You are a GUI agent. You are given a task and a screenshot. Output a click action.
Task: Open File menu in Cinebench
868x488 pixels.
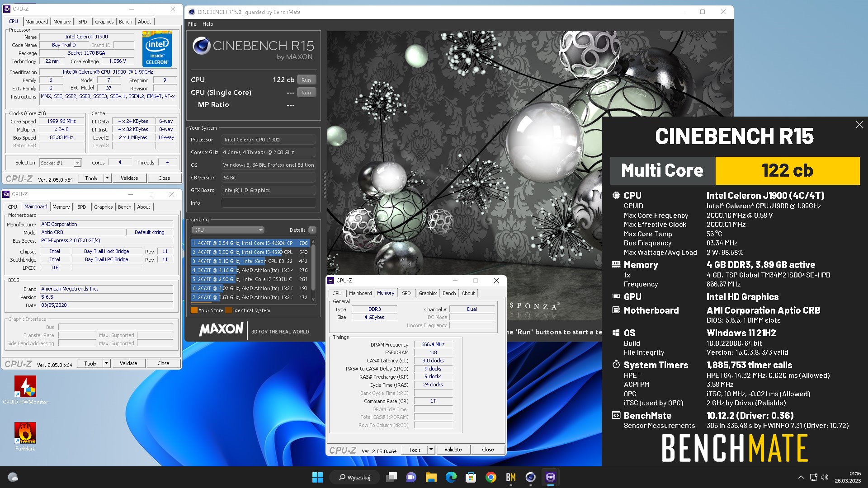[192, 24]
